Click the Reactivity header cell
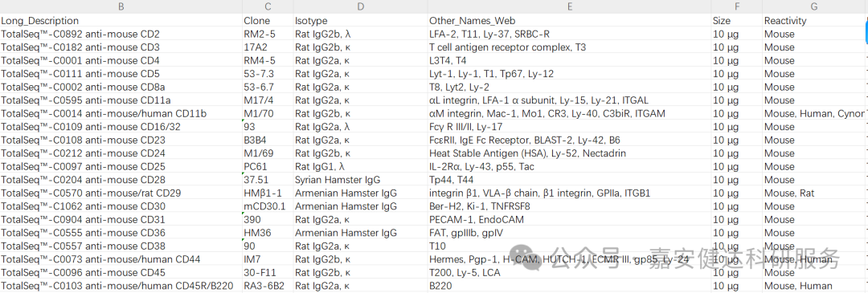 813,20
